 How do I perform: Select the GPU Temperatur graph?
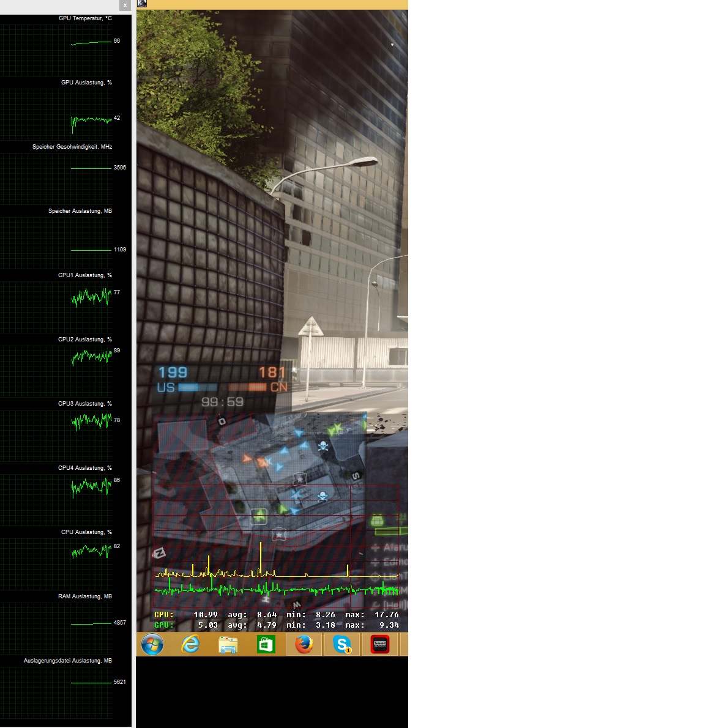56,50
